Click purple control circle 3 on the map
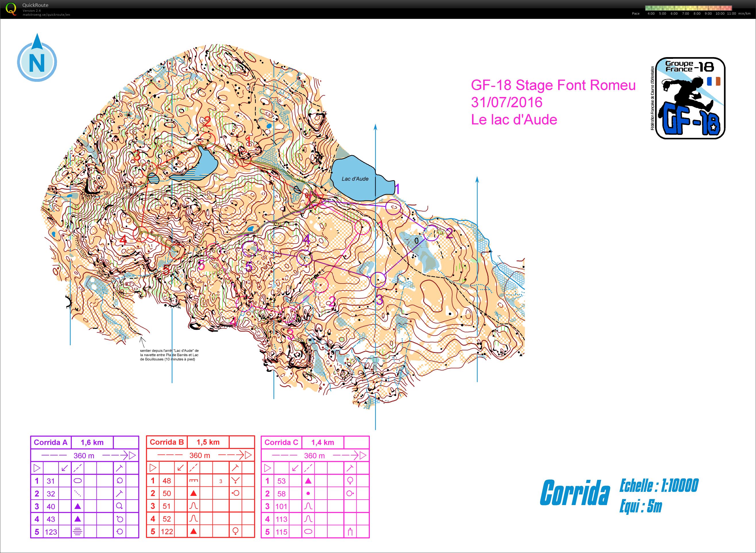This screenshot has height=553, width=756. 378,280
